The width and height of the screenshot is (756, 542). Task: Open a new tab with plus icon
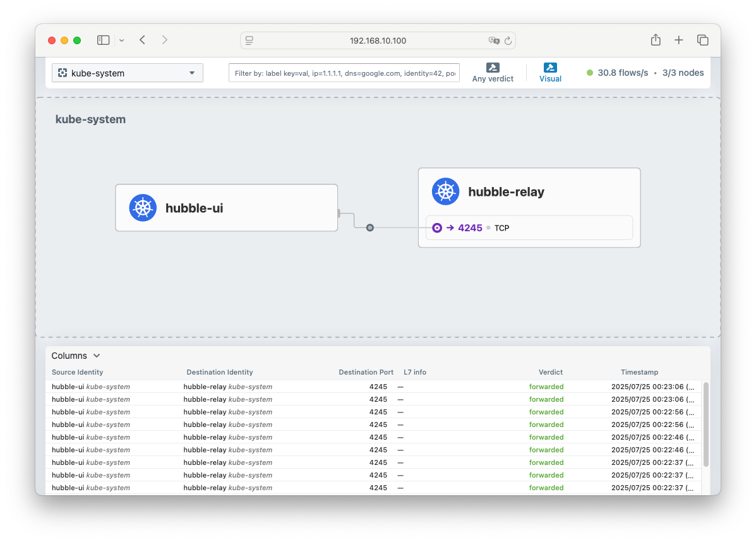[x=679, y=40]
